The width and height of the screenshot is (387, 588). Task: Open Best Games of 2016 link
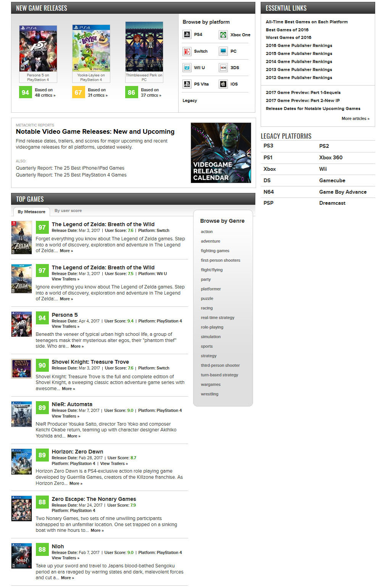pyautogui.click(x=287, y=30)
